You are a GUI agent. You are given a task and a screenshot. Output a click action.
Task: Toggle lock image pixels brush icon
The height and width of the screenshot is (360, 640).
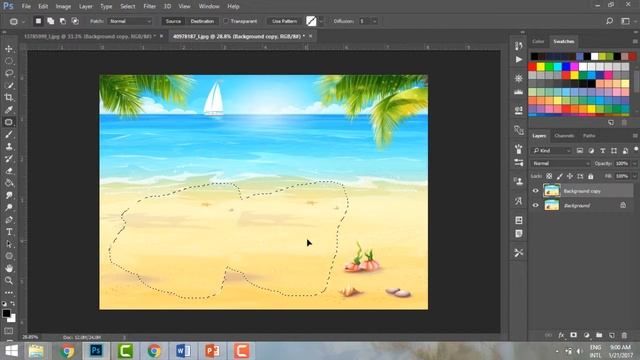click(560, 176)
